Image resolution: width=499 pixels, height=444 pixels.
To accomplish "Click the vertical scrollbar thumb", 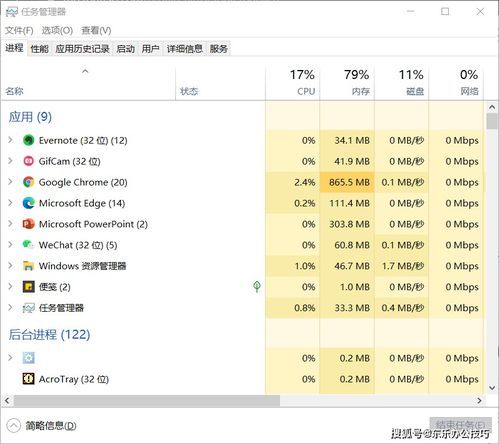I will (x=492, y=121).
